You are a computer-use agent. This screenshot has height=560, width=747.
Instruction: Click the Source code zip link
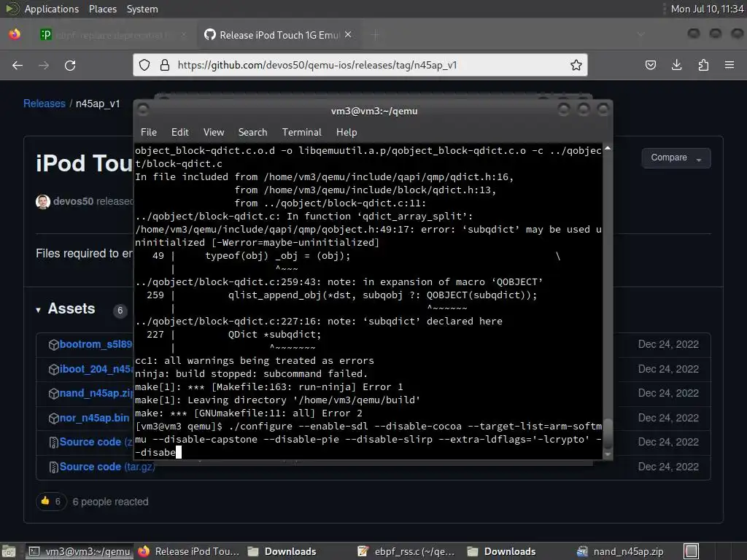96,442
